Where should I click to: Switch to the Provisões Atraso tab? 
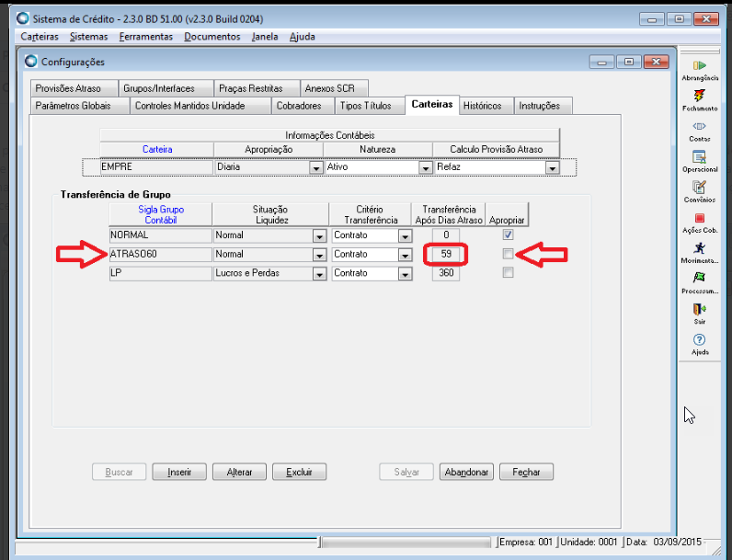[x=74, y=88]
